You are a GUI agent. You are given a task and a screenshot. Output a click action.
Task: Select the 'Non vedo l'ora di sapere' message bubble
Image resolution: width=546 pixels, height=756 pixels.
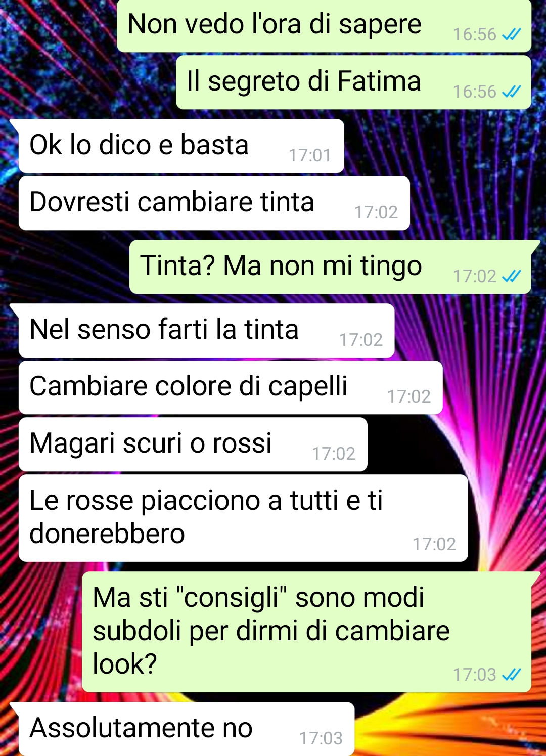(x=324, y=25)
